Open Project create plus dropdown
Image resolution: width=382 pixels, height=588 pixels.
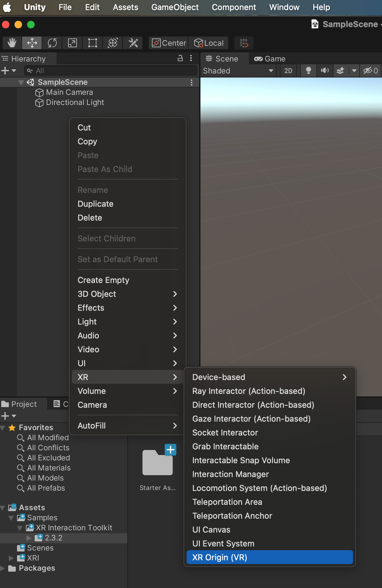point(9,416)
